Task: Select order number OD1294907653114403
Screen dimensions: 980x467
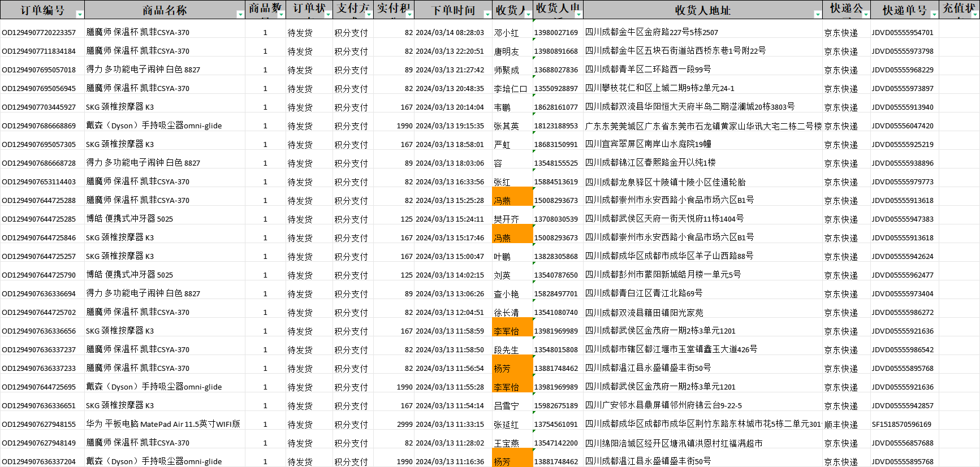Action: pyautogui.click(x=39, y=182)
